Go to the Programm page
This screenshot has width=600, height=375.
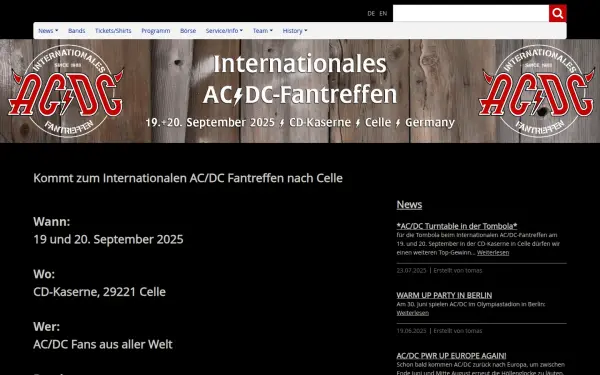(x=156, y=31)
